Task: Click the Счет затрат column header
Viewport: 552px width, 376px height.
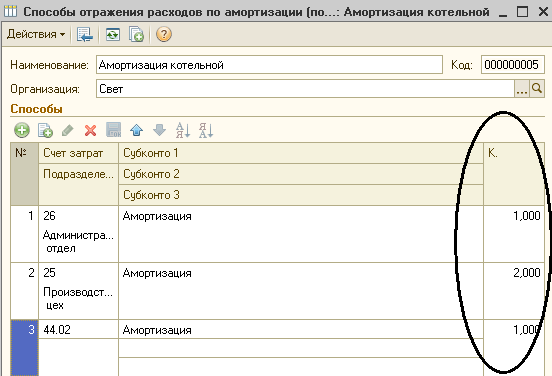Action: pyautogui.click(x=78, y=153)
